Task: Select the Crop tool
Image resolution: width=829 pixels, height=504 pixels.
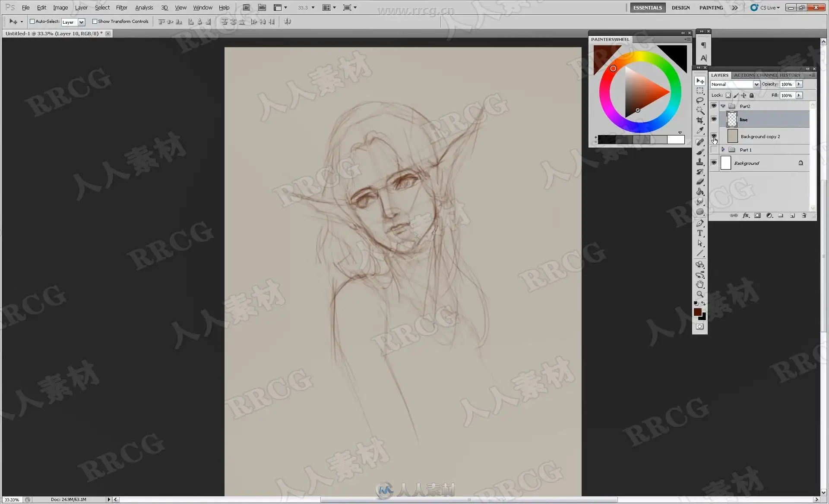Action: coord(700,120)
